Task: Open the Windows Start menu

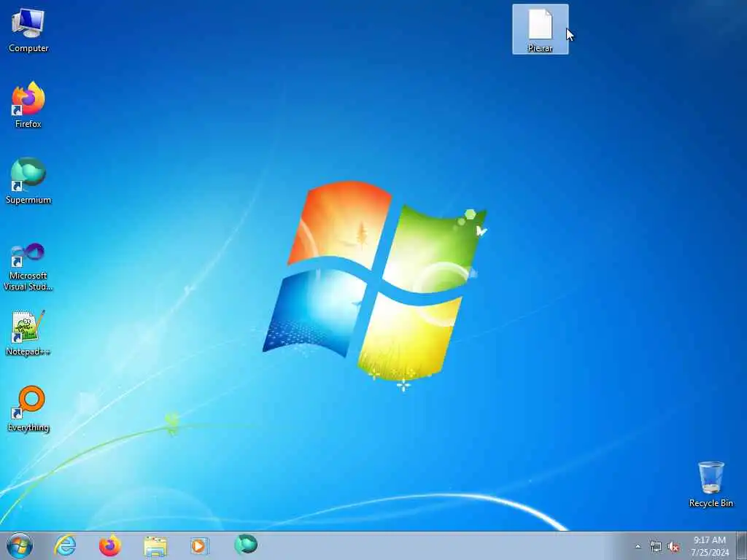Action: click(20, 545)
